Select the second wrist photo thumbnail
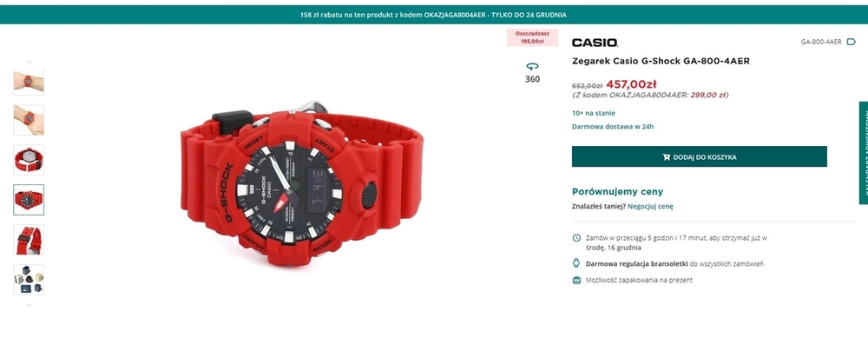The height and width of the screenshot is (358, 868). point(29,120)
